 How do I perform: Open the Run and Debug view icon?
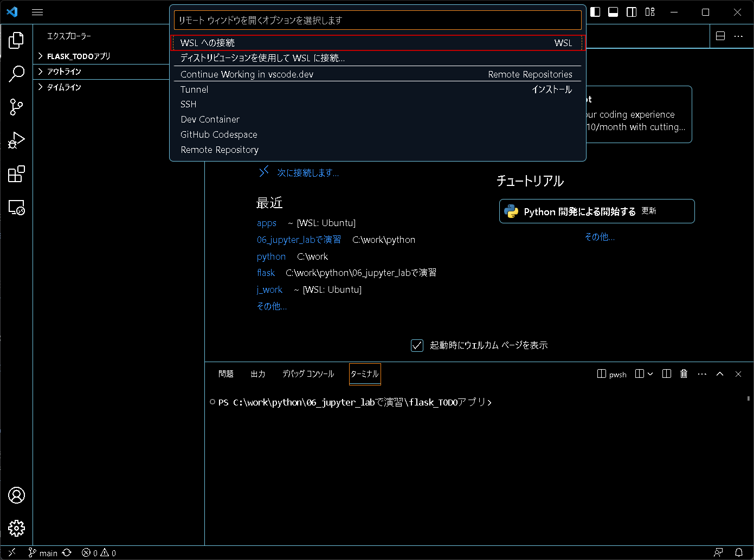pos(16,141)
